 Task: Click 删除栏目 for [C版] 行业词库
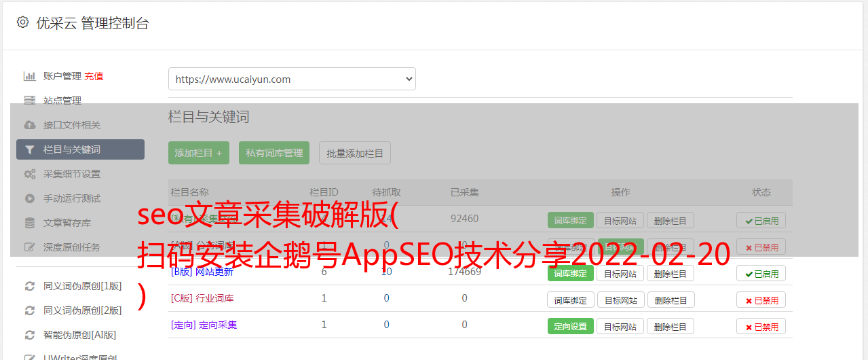click(x=670, y=300)
